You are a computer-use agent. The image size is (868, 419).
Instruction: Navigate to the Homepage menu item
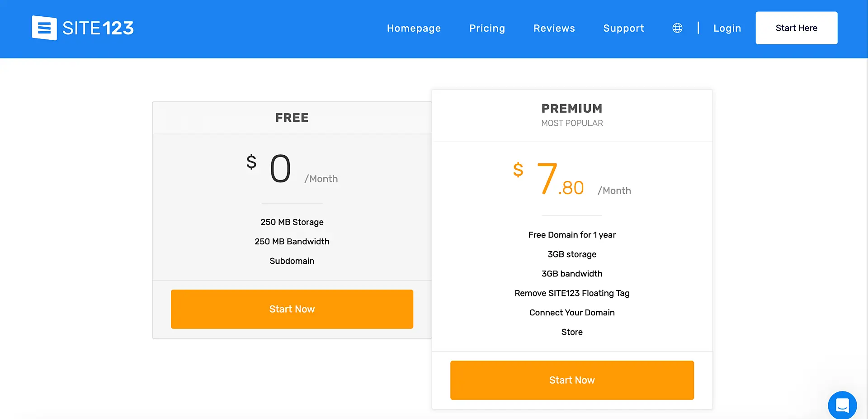click(414, 28)
